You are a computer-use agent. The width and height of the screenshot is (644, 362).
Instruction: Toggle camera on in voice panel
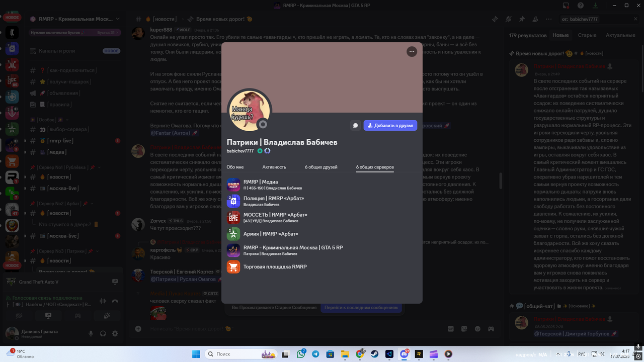(19, 316)
